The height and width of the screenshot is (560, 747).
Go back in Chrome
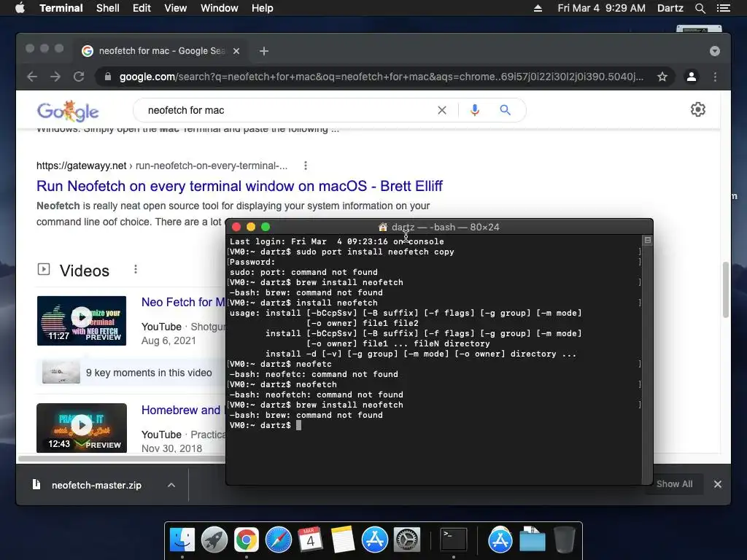point(32,77)
